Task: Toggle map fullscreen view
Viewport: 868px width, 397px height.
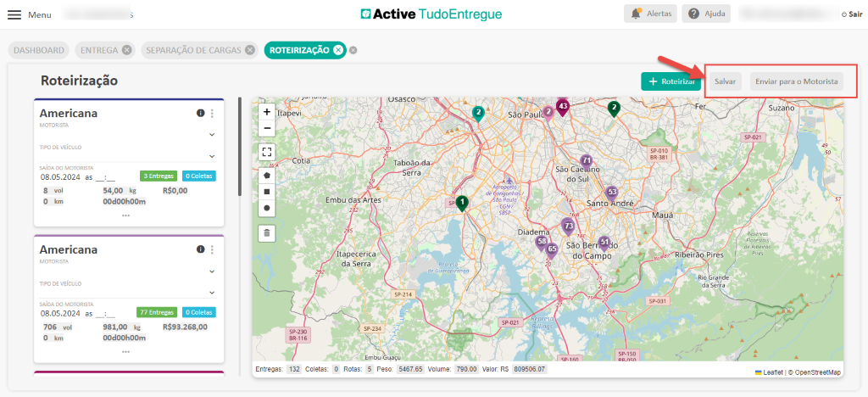Action: click(x=267, y=152)
